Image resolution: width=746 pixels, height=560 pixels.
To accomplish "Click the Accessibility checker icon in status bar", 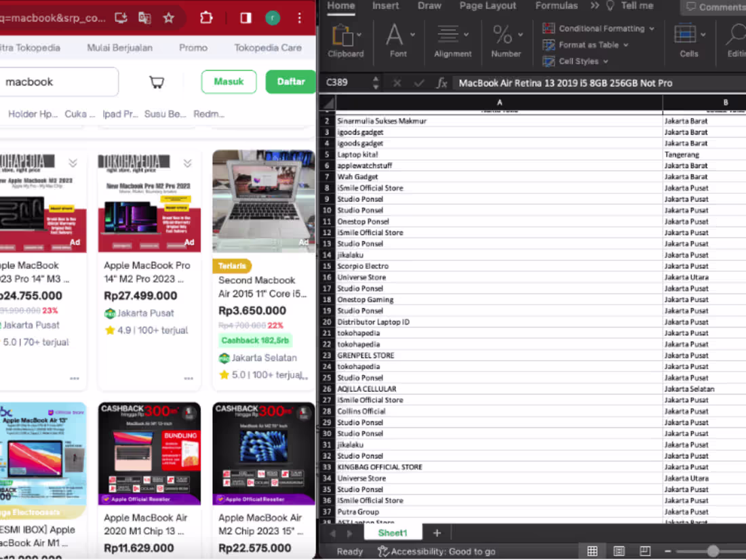I will coord(383,551).
